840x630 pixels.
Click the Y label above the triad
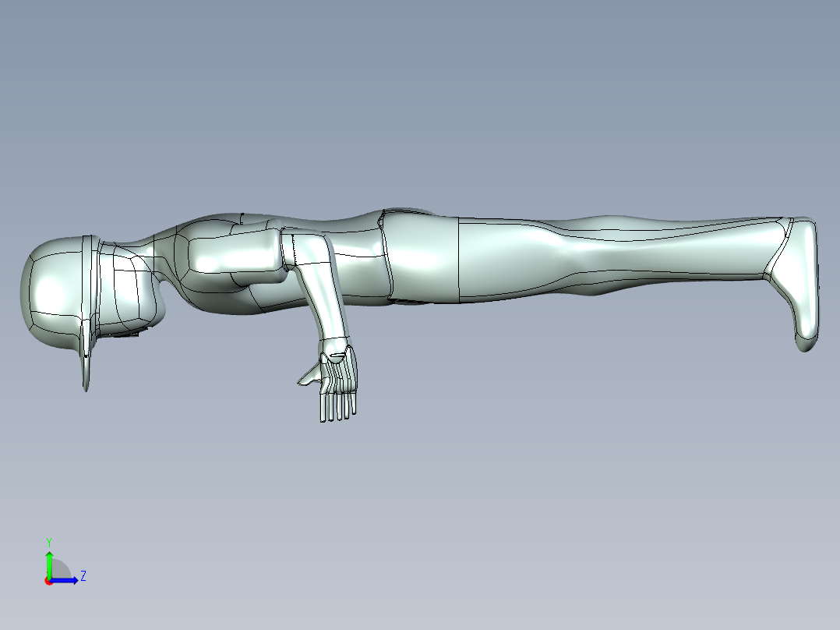(48, 541)
